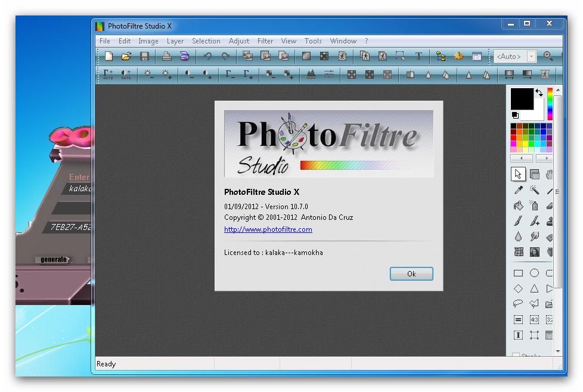The height and width of the screenshot is (392, 583).
Task: Click the Brightness minus icon
Action: [x=148, y=74]
